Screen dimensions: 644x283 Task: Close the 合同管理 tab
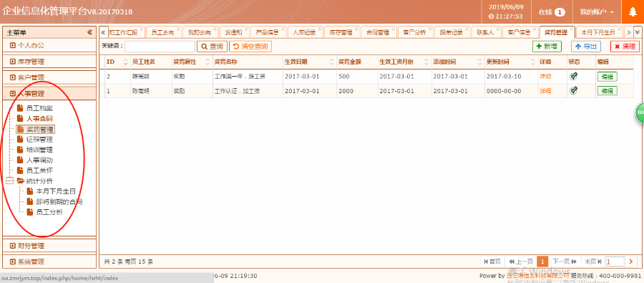point(393,29)
